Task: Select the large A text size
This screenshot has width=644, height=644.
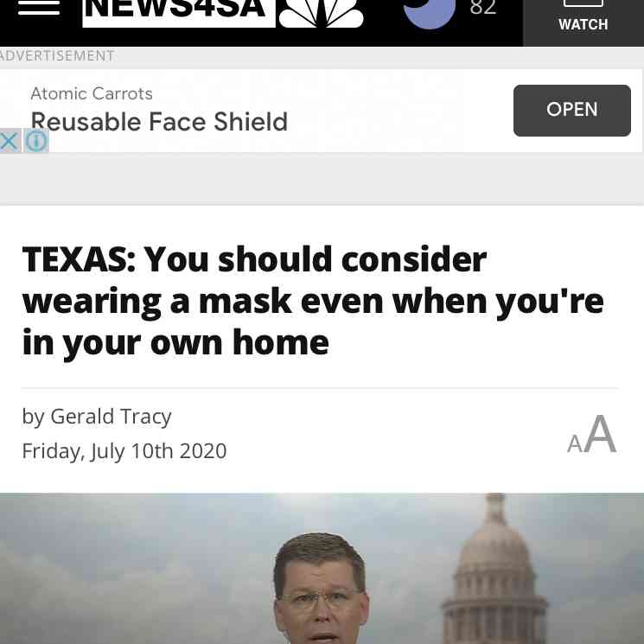Action: pos(600,434)
